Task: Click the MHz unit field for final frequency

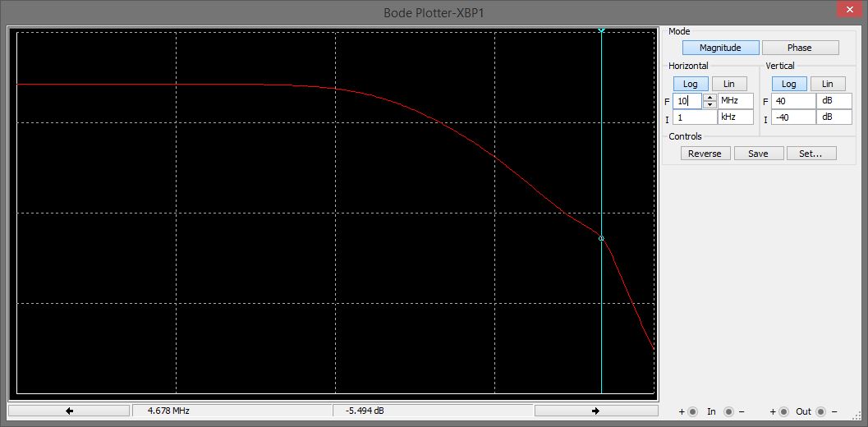Action: pyautogui.click(x=736, y=101)
